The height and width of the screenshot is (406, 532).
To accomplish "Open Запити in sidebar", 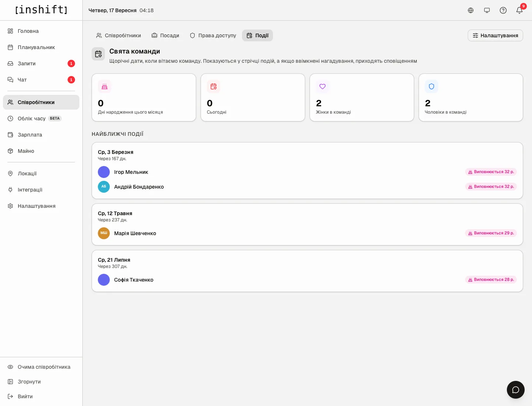I will coord(41,63).
